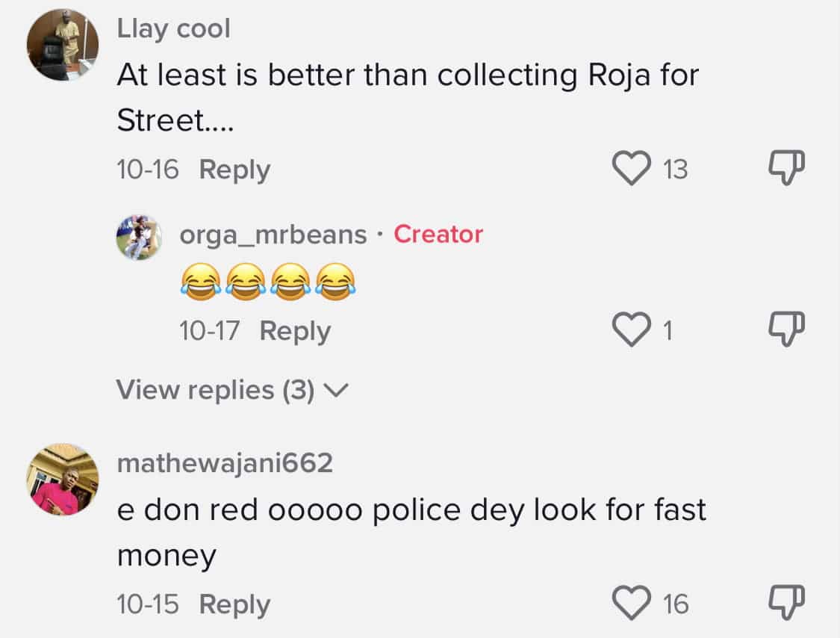This screenshot has height=638, width=840.
Task: Like orga_mrbeans' emoji reply
Action: [x=632, y=331]
